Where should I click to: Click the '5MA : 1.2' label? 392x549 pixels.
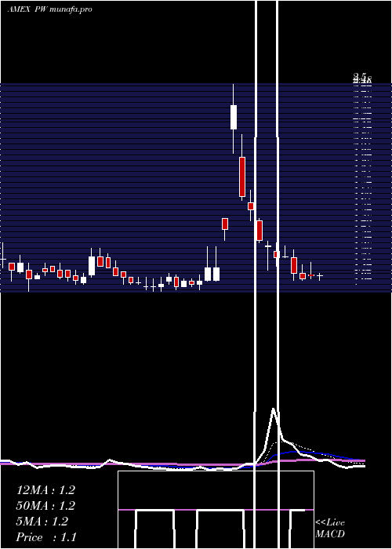[42, 522]
